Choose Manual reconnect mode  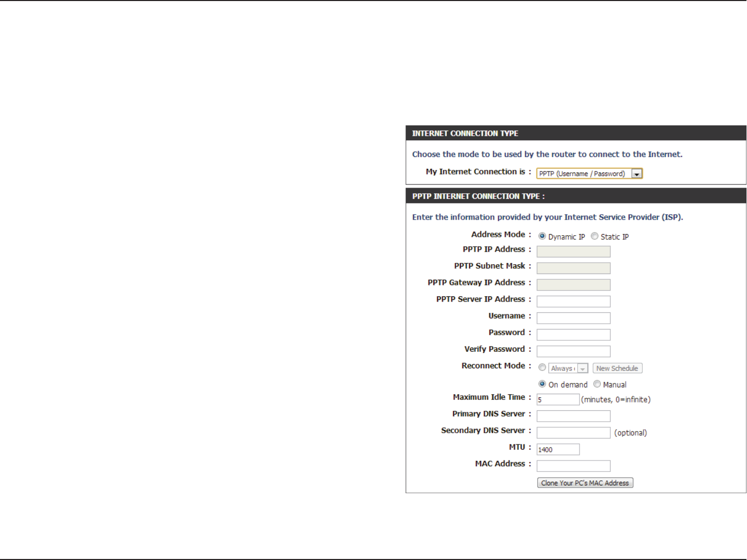click(x=597, y=384)
